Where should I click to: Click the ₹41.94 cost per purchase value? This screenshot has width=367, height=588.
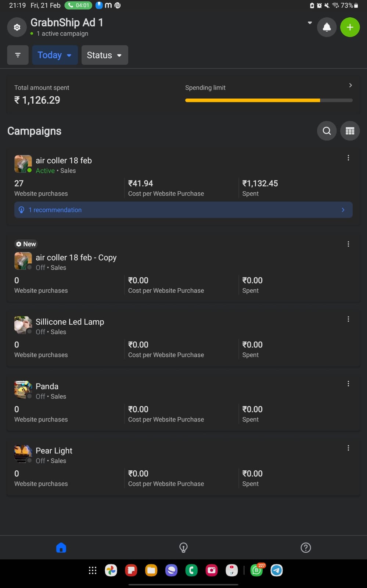coord(140,183)
